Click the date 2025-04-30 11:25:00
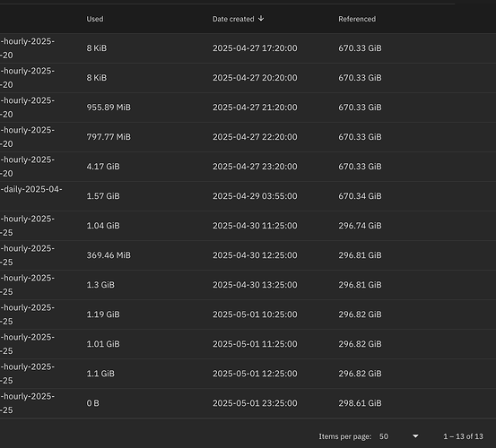The width and height of the screenshot is (496, 448). pos(255,226)
